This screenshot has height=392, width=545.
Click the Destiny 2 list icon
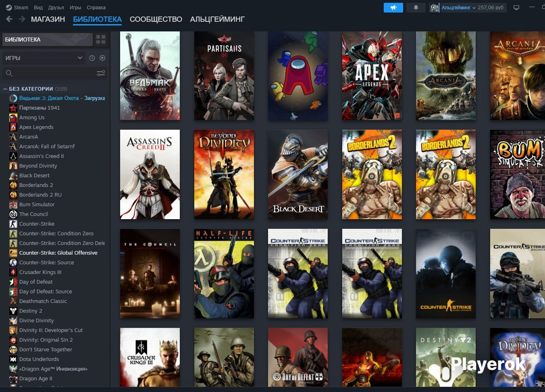pos(13,311)
